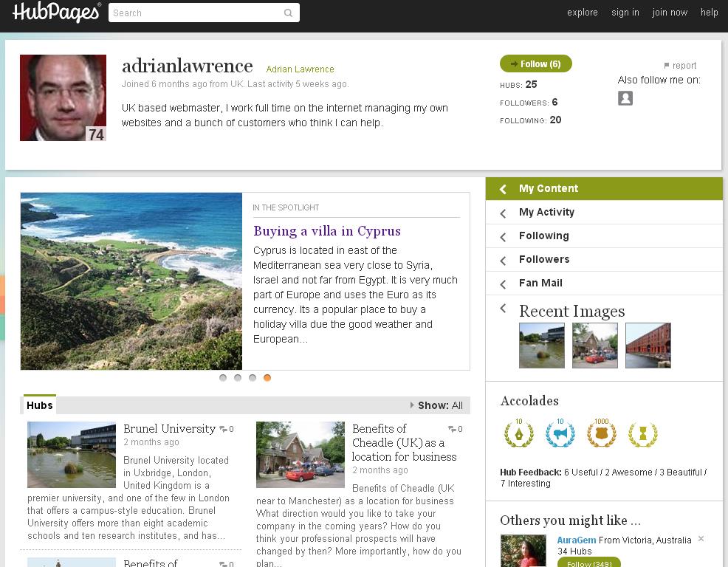Click the FOLLOWING: 20 count
Image resolution: width=728 pixels, height=567 pixels.
531,120
